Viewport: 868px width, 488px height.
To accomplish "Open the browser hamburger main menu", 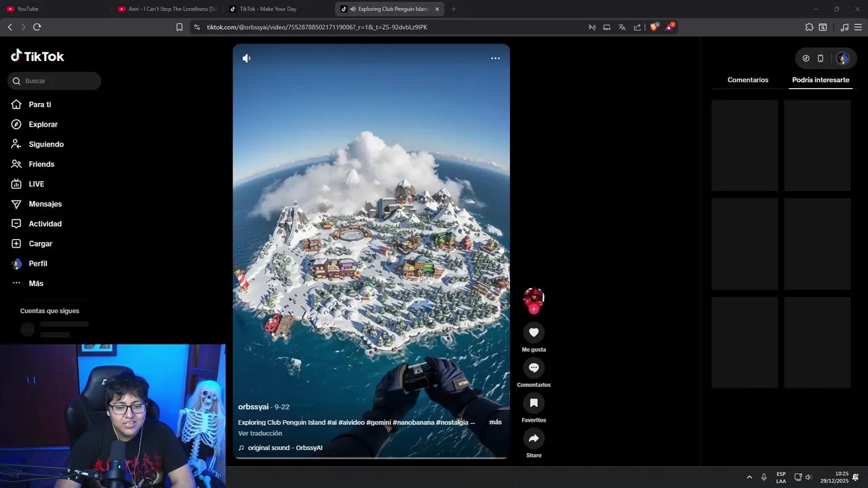I will (858, 27).
